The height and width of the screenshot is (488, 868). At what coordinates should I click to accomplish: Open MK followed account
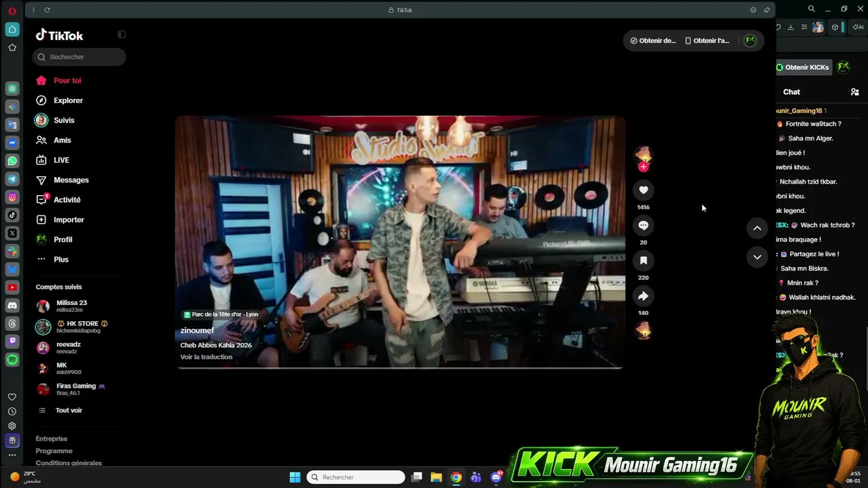(x=59, y=369)
